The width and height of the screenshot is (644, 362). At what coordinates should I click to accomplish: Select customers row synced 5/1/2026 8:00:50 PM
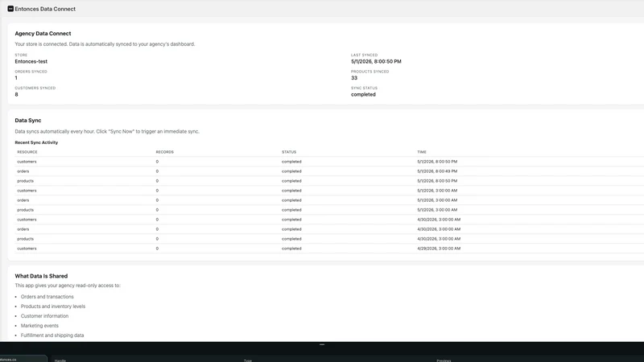[x=329, y=162]
